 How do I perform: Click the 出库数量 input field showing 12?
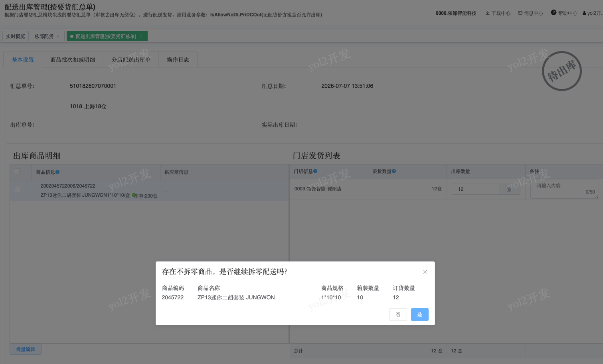point(475,189)
